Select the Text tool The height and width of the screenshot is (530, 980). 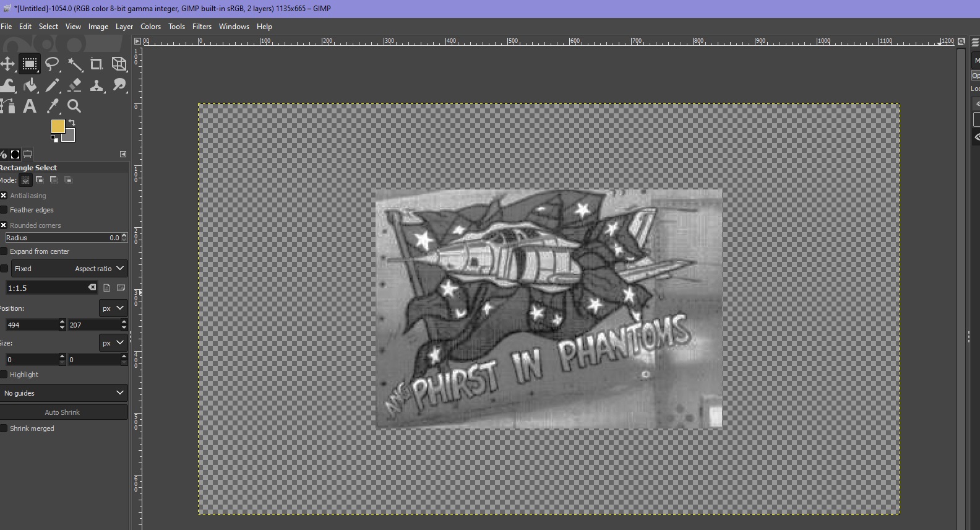[30, 106]
